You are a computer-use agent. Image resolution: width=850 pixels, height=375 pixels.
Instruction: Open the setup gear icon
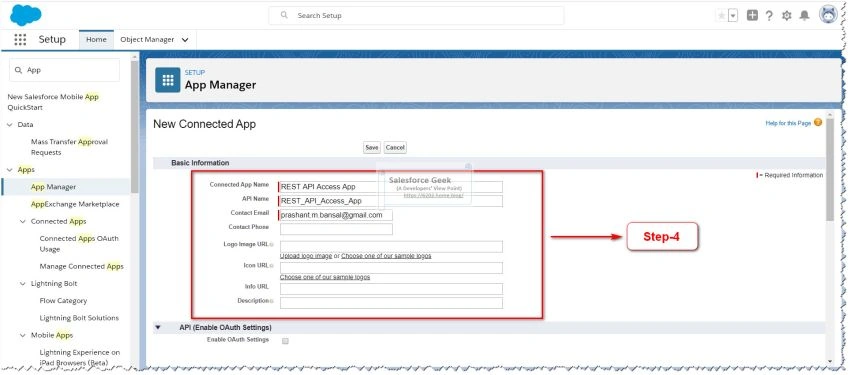(x=787, y=16)
